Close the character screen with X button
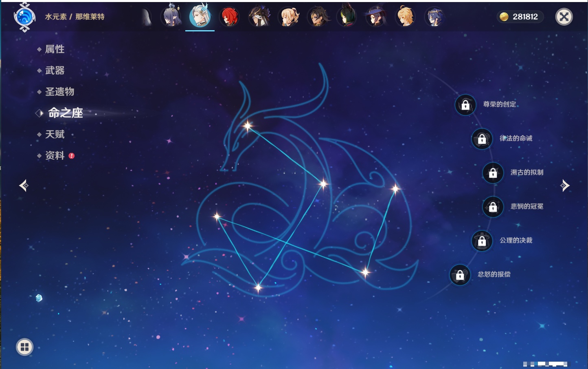 pyautogui.click(x=564, y=17)
